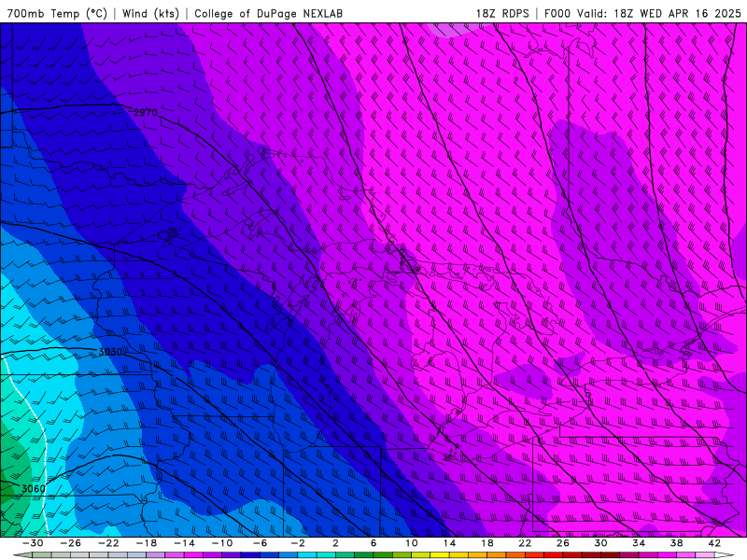Click the 3030 height contour label
Viewport: 747px width, 560px height.
coord(110,352)
